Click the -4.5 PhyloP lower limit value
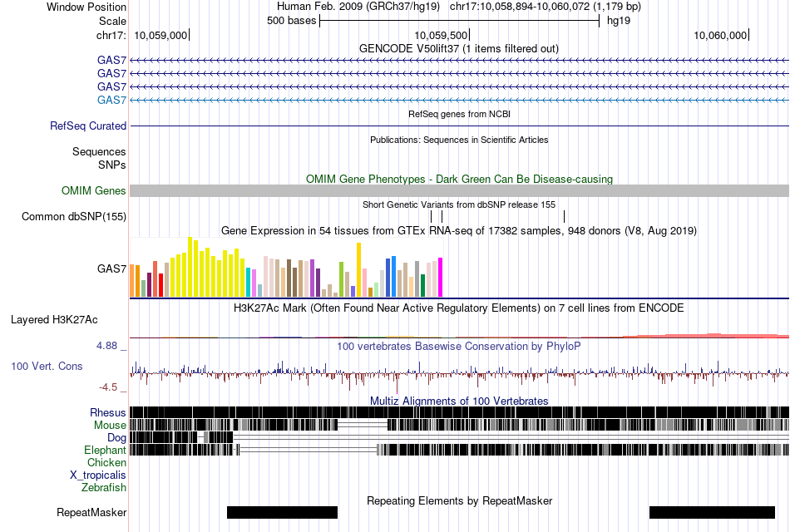 [108, 387]
